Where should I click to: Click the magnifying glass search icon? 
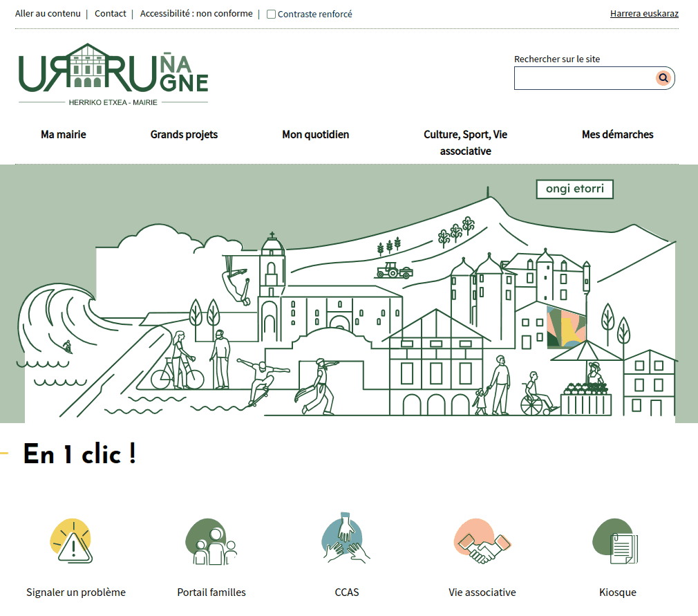663,78
